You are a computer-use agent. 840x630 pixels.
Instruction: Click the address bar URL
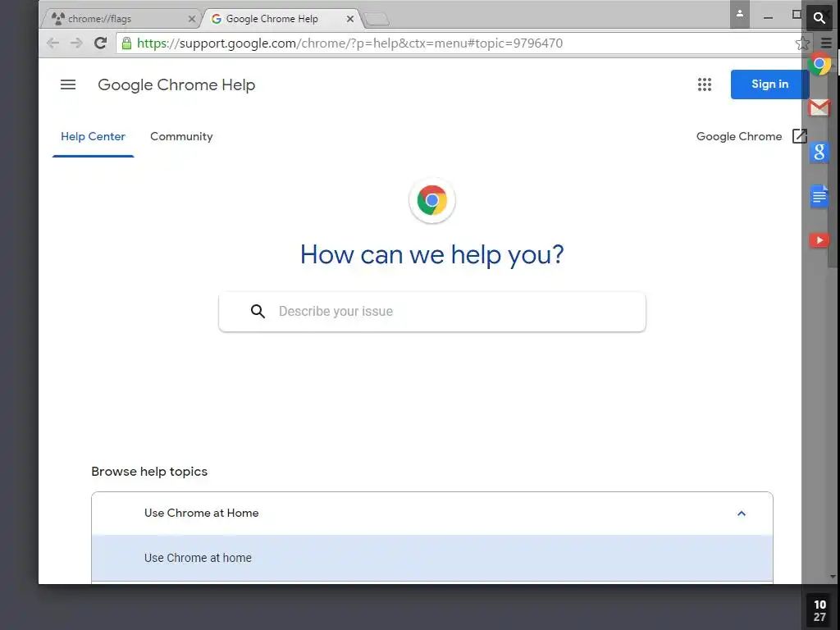[349, 43]
